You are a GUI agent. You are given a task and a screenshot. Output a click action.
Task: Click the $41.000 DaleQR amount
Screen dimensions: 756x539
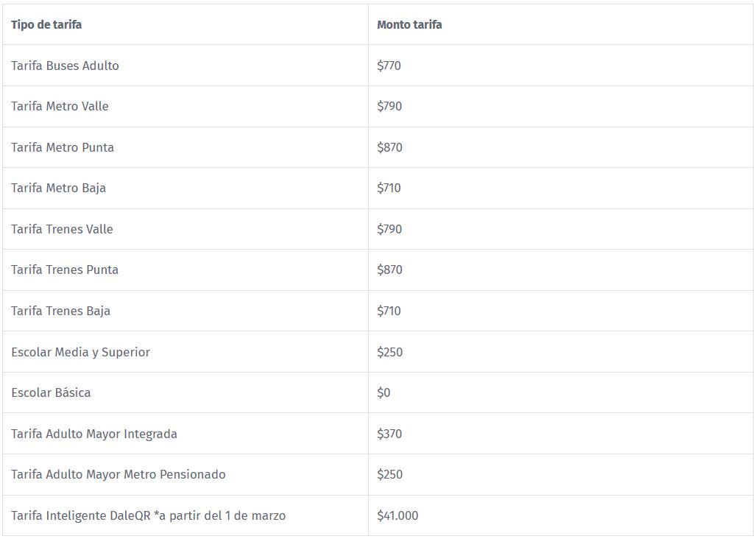coord(398,515)
